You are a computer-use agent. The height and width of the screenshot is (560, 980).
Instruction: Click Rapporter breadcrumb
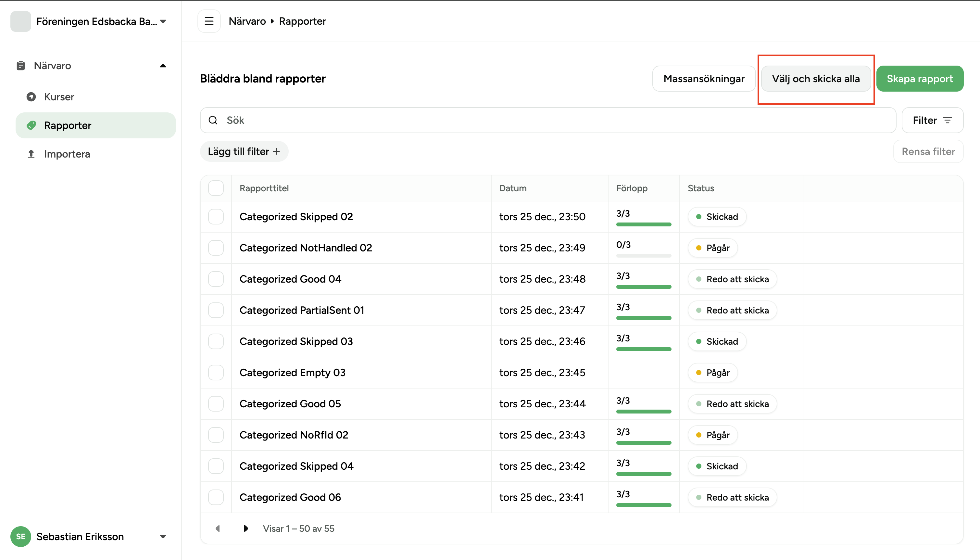pyautogui.click(x=303, y=21)
